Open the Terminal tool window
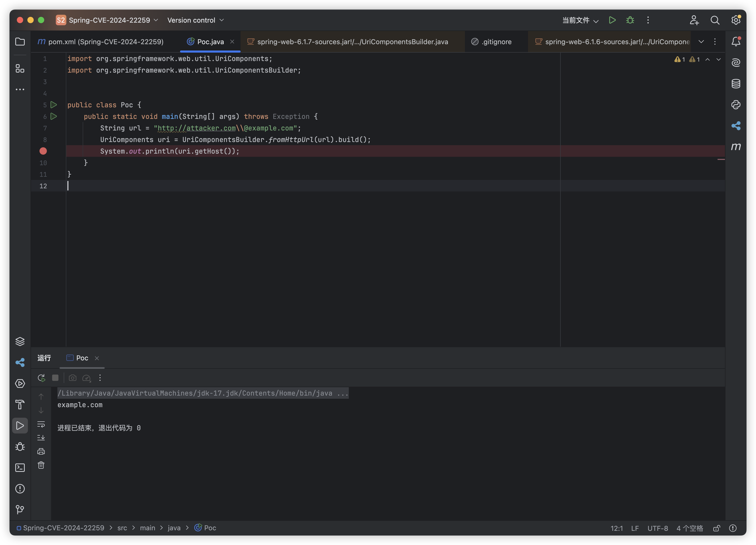This screenshot has height=545, width=756. click(x=20, y=468)
